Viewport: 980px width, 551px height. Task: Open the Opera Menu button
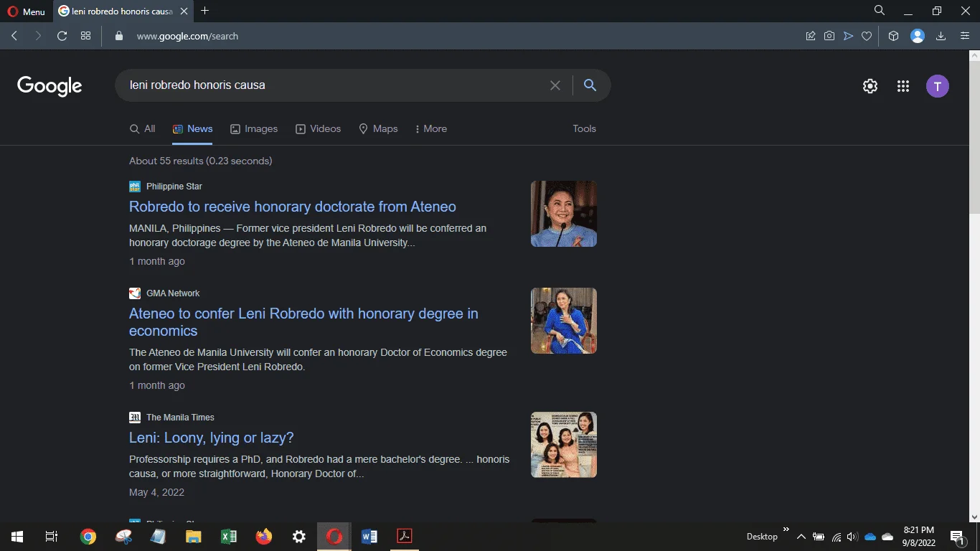coord(27,11)
